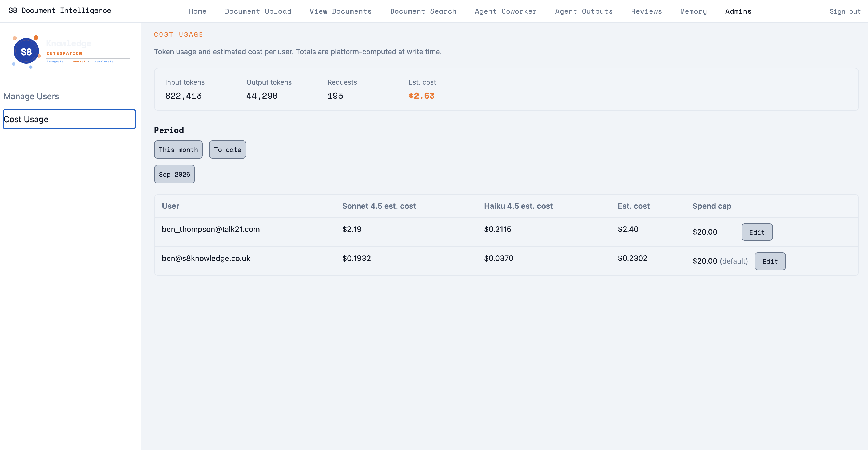Go to Document Upload page
868x450 pixels.
tap(258, 11)
